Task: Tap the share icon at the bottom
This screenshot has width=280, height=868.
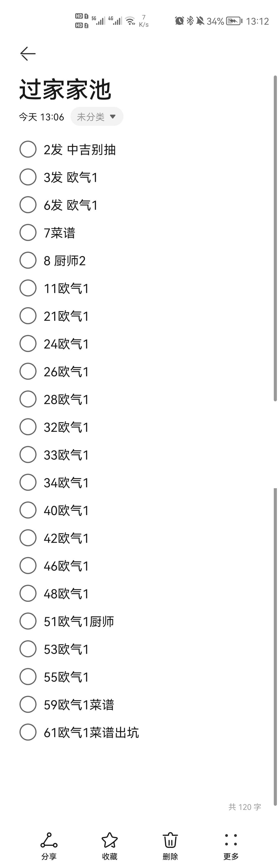Action: (49, 840)
